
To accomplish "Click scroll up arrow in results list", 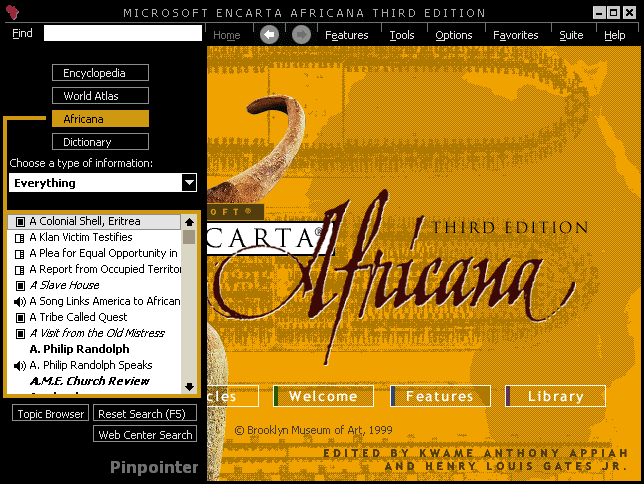I will tap(189, 222).
